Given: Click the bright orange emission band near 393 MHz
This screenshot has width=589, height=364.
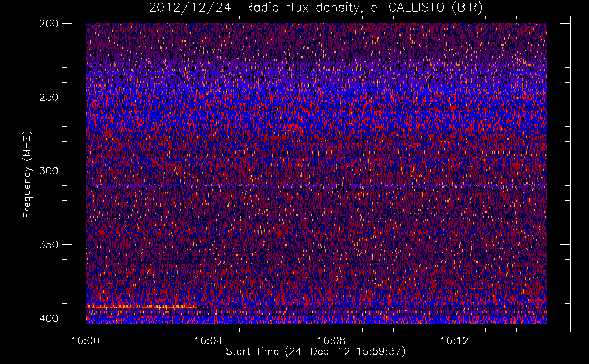Looking at the screenshot, I should coord(141,308).
